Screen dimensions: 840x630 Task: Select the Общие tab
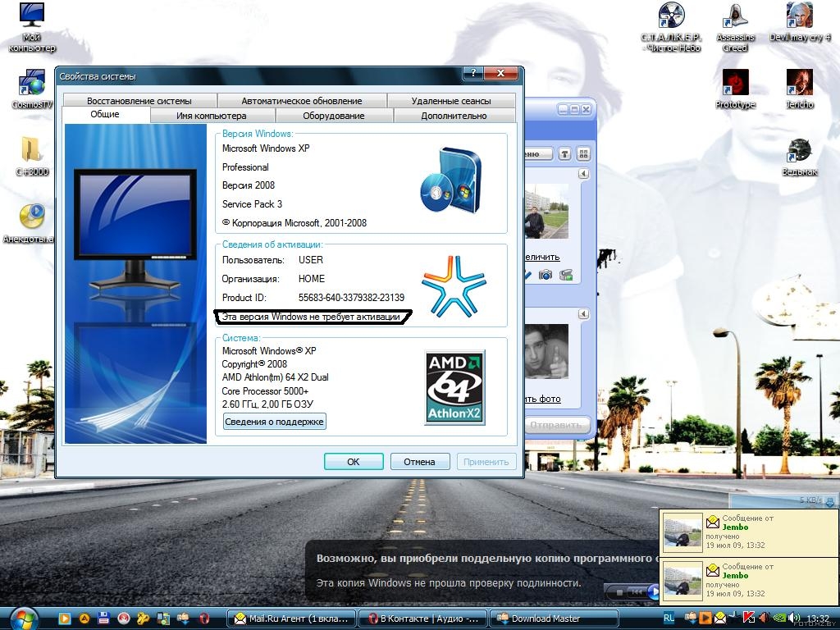(105, 114)
